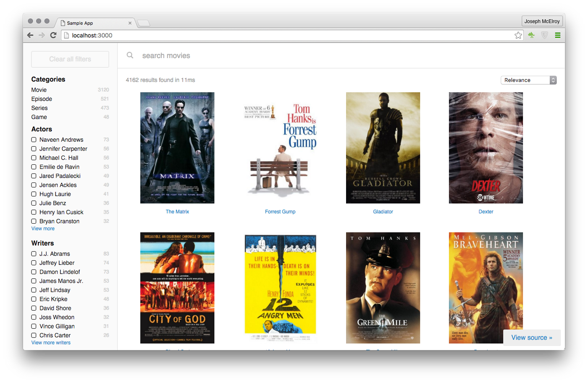Click the localhost:3000 address bar
This screenshot has height=383, width=588.
point(292,35)
